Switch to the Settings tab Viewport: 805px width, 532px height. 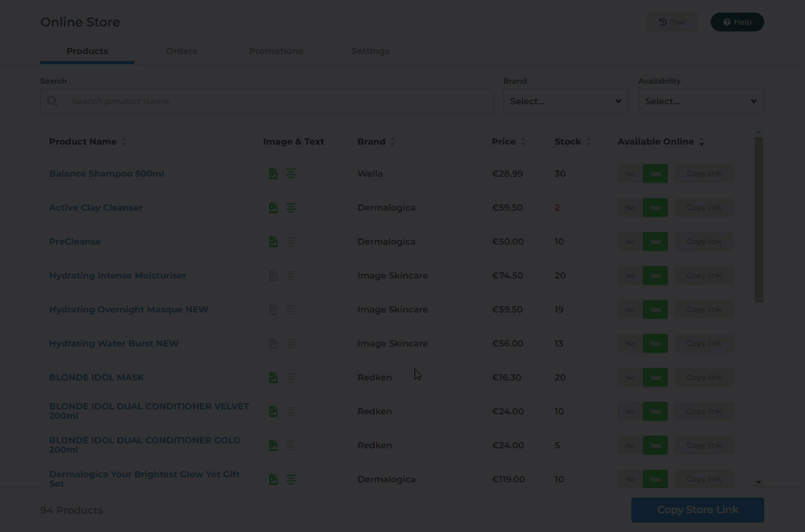pos(370,51)
